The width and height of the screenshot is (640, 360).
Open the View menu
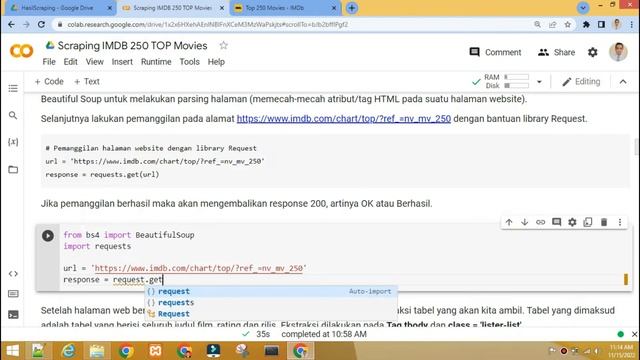click(94, 62)
